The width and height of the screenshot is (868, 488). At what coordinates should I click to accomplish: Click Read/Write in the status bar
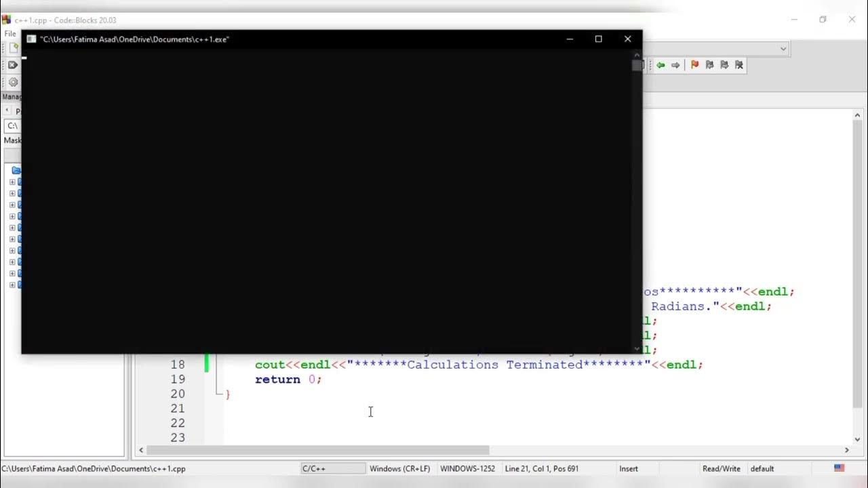[x=722, y=468]
